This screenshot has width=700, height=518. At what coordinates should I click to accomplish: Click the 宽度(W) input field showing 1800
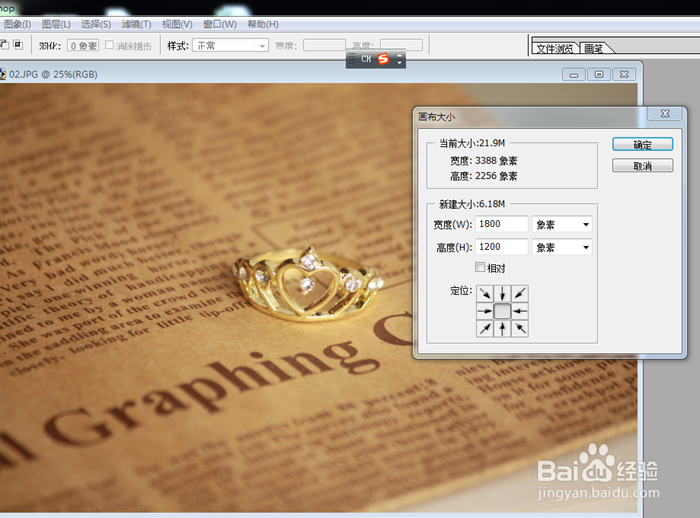[x=502, y=224]
